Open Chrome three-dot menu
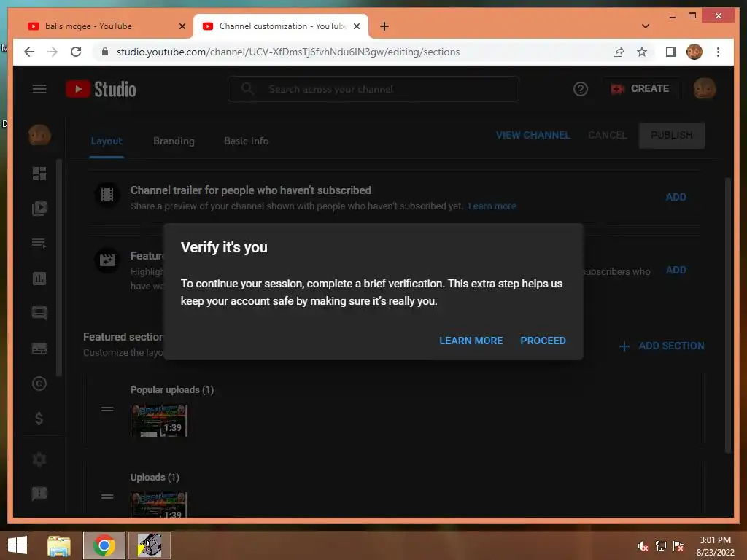This screenshot has width=747, height=560. coord(718,52)
